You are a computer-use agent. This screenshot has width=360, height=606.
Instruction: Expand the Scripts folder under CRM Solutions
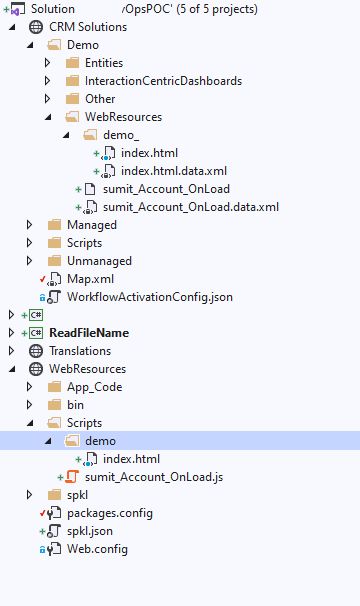tap(29, 243)
